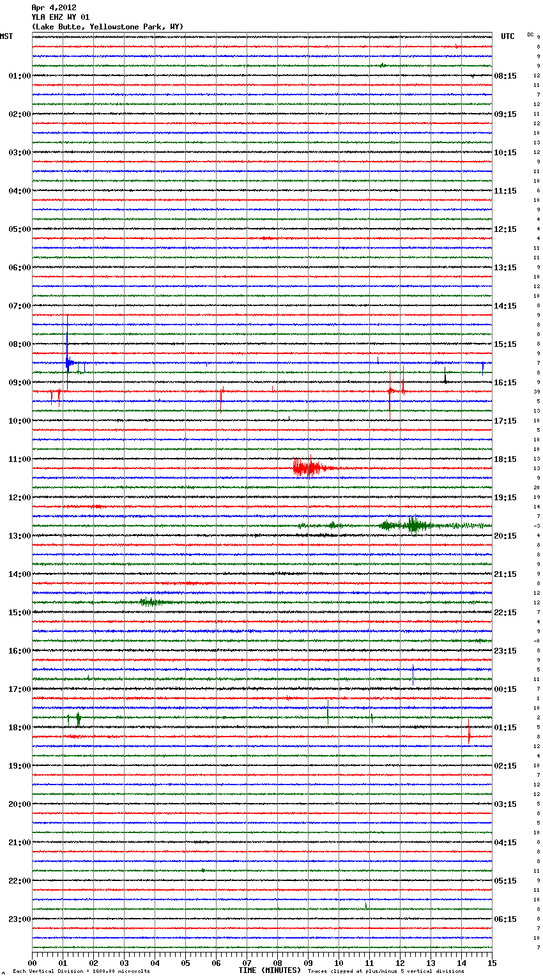Click the DC column header
Screen dimensions: 543x980
530,34
